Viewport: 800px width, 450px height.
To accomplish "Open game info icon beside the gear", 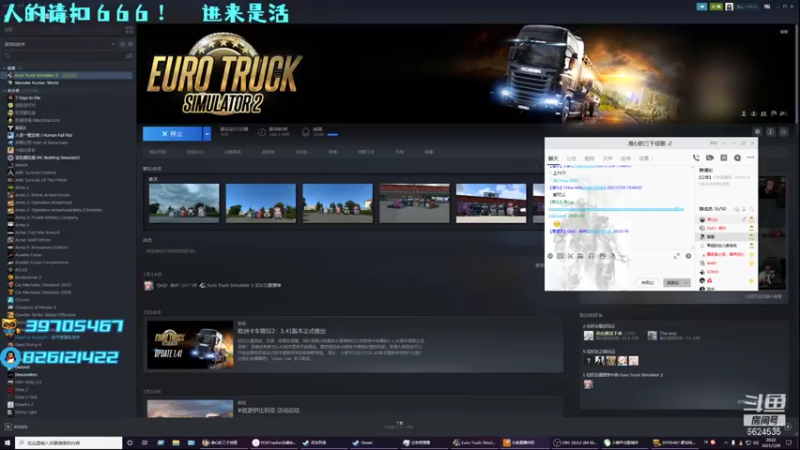I will [x=770, y=132].
